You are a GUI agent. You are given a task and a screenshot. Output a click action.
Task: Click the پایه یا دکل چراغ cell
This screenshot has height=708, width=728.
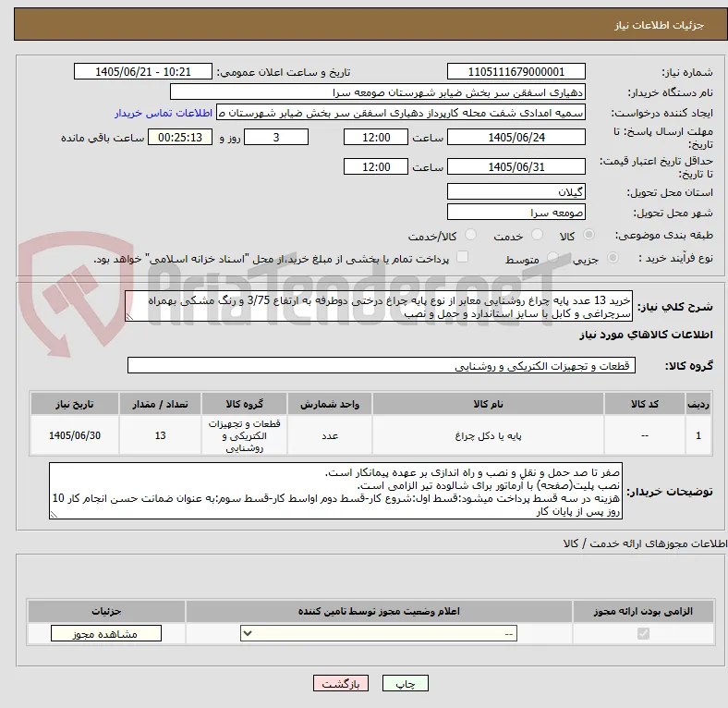click(x=488, y=435)
